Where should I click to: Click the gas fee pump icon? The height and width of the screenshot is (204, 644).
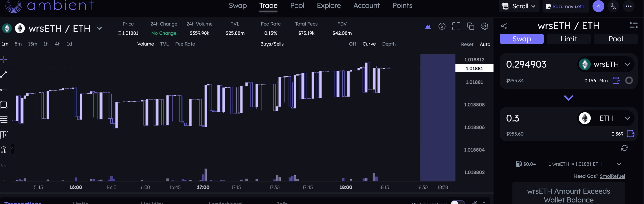click(519, 164)
